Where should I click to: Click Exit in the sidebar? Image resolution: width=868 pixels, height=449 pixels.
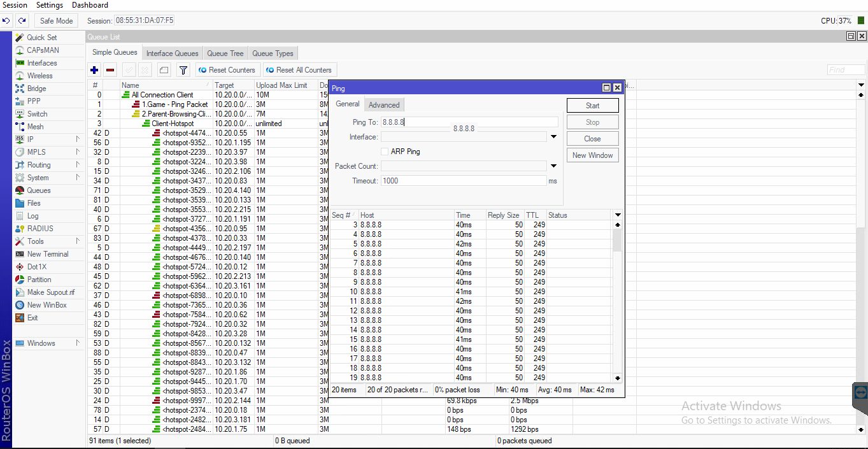pos(32,318)
